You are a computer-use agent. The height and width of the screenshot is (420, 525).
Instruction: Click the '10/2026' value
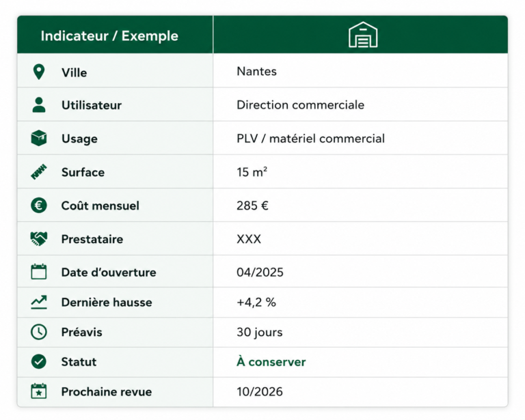(260, 391)
